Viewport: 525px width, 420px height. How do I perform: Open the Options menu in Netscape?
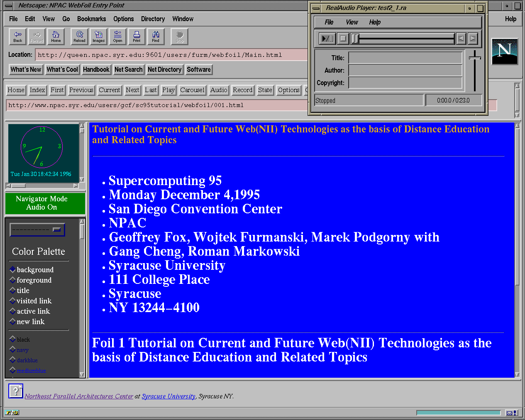point(124,19)
